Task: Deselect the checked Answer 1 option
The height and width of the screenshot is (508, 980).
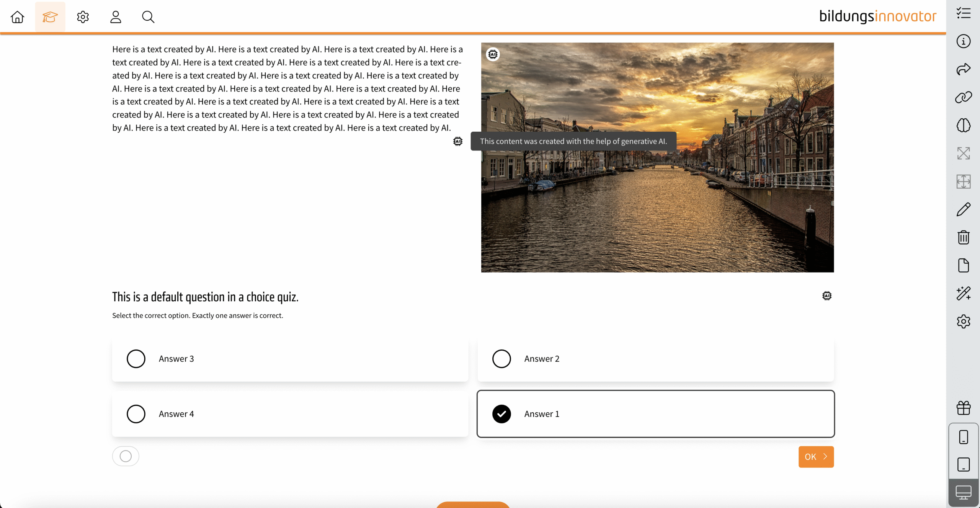Action: tap(501, 414)
